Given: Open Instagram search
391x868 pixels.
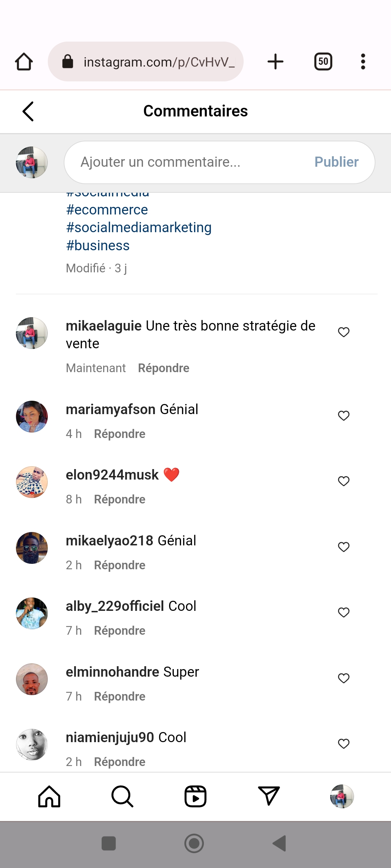Looking at the screenshot, I should point(122,796).
